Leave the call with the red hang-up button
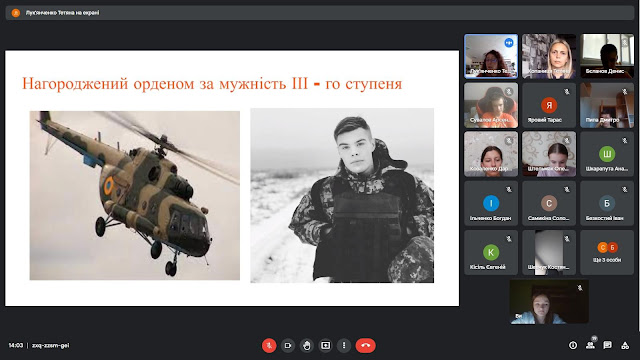Viewport: 640px width, 360px height. click(365, 345)
